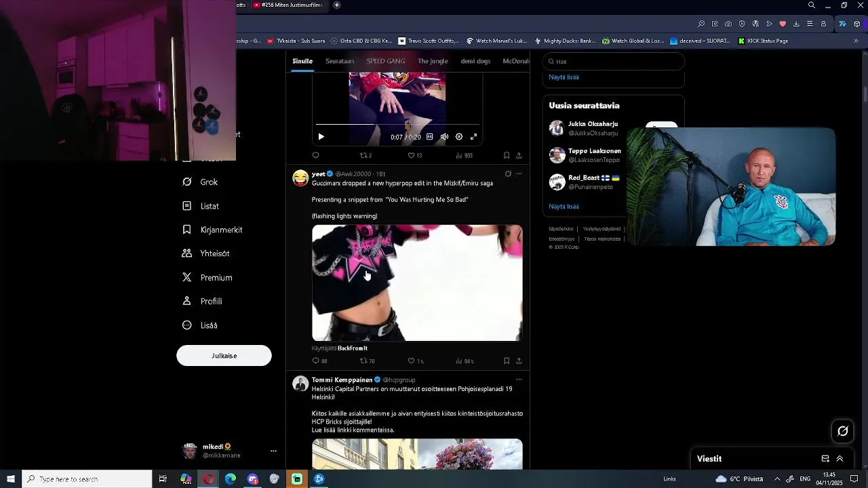
Task: Open Windows Start menu
Action: pyautogui.click(x=11, y=479)
